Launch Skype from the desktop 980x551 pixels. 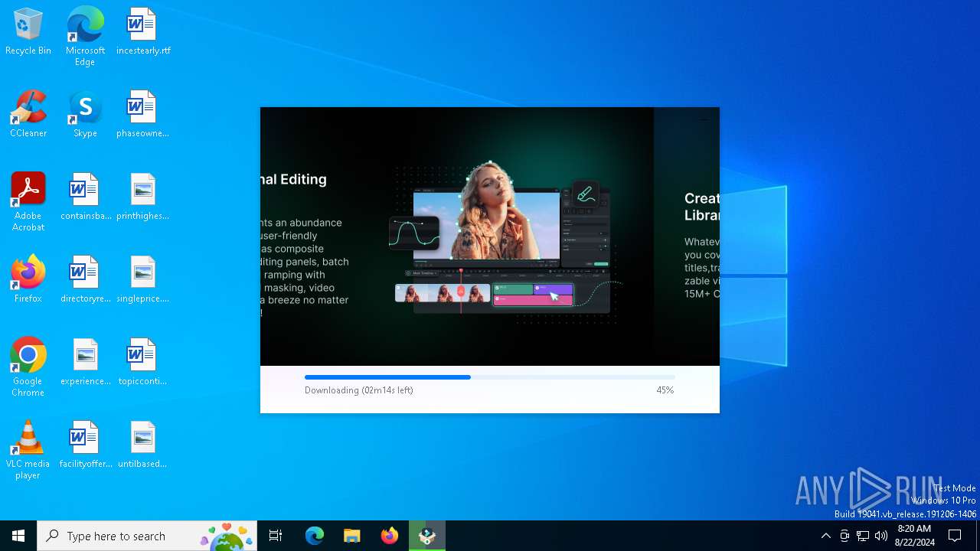(85, 115)
